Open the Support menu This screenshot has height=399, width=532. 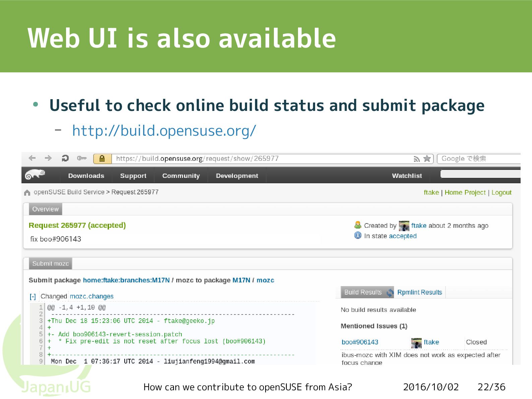coord(133,176)
